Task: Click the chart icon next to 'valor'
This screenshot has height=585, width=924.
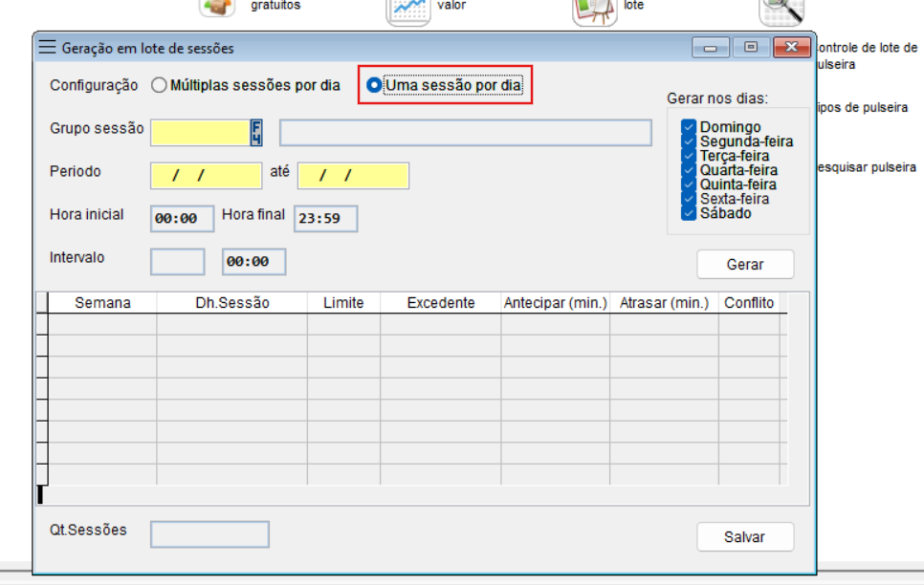Action: click(407, 10)
